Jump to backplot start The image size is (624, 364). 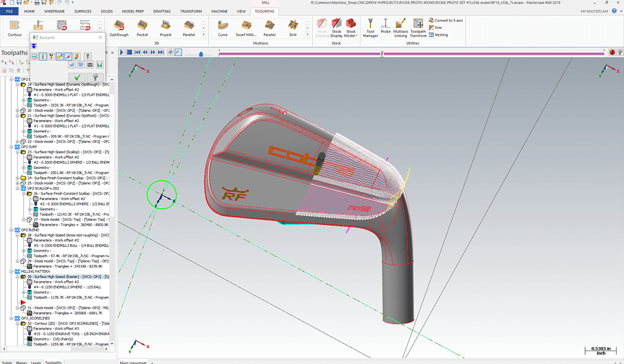[x=138, y=52]
